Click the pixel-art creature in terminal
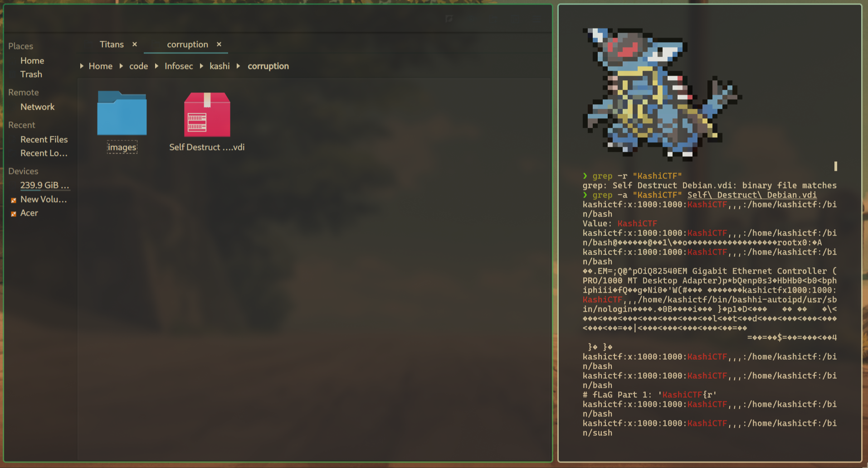The height and width of the screenshot is (468, 868). click(x=662, y=94)
